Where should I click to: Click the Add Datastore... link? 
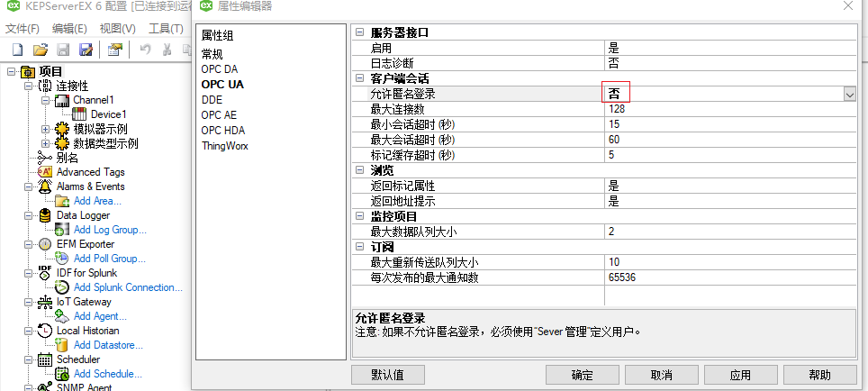pyautogui.click(x=108, y=345)
